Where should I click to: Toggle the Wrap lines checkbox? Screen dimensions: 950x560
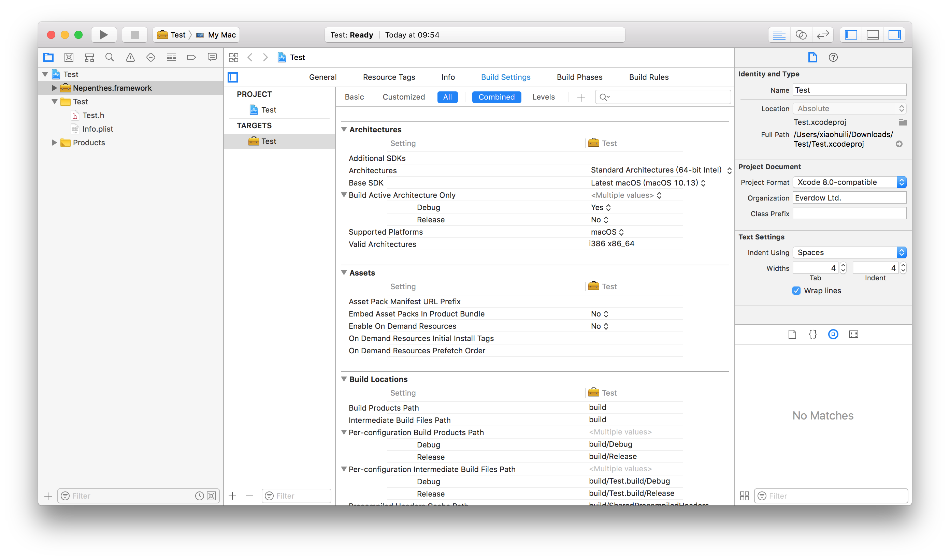click(x=796, y=291)
